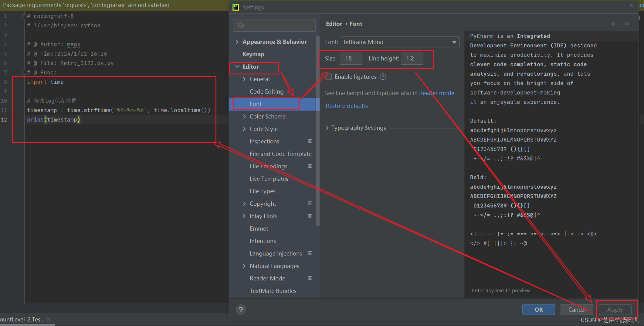The height and width of the screenshot is (326, 644).
Task: Click the Apply button
Action: point(615,310)
